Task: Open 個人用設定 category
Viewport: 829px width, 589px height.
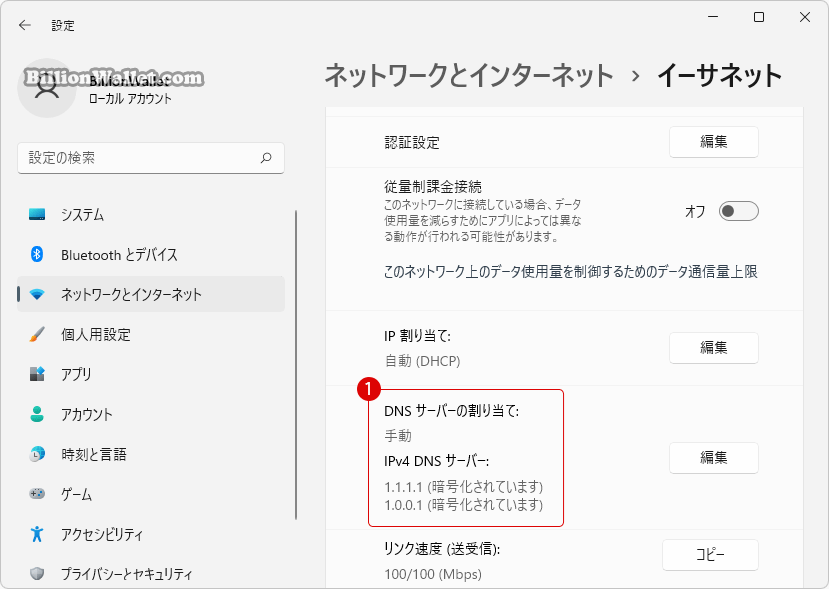Action: pyautogui.click(x=151, y=334)
